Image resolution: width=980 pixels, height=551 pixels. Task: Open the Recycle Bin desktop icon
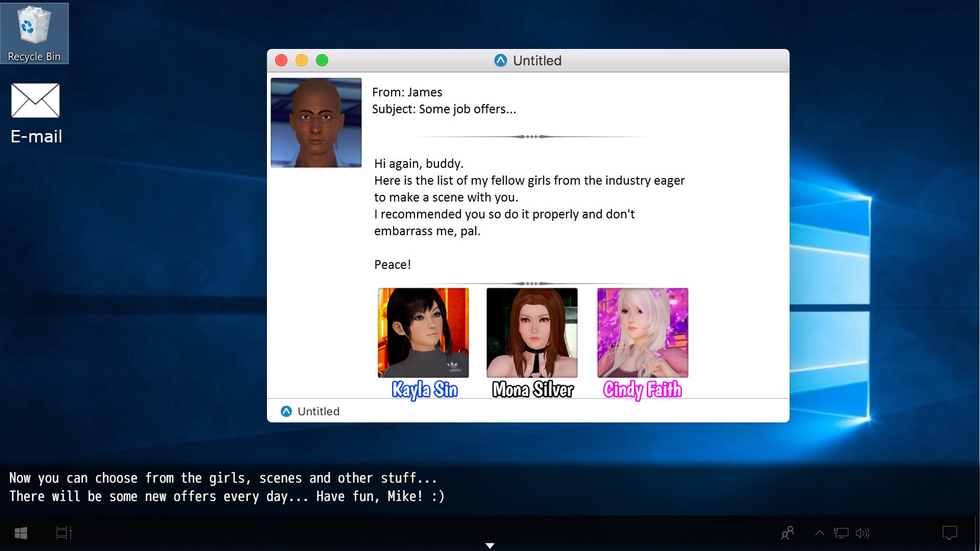34,33
